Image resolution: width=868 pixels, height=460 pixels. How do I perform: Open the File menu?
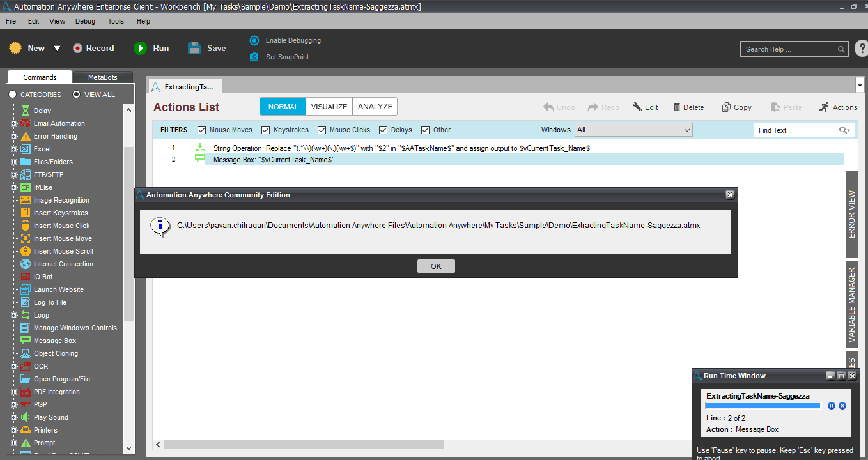pyautogui.click(x=11, y=21)
